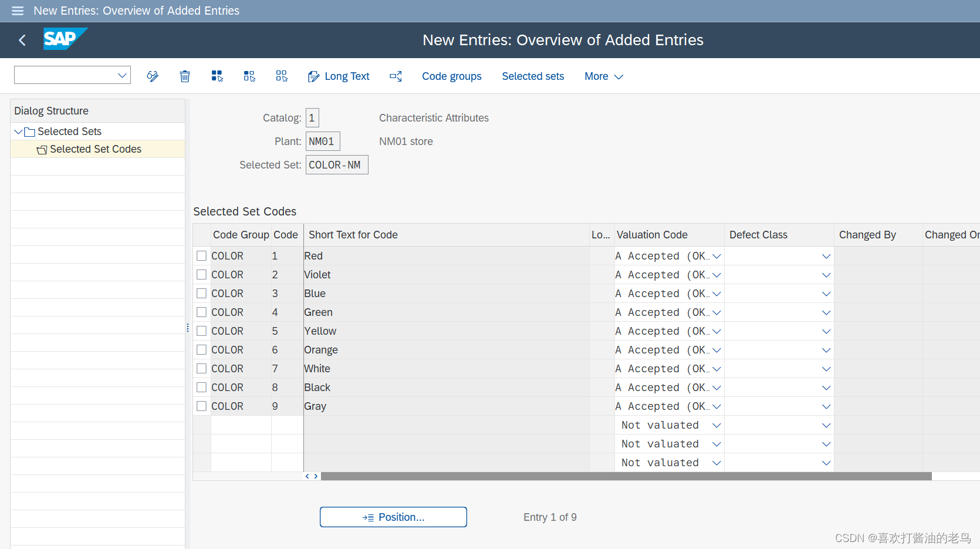Click the SAP logo
Viewport: 980px width, 549px height.
65,39
